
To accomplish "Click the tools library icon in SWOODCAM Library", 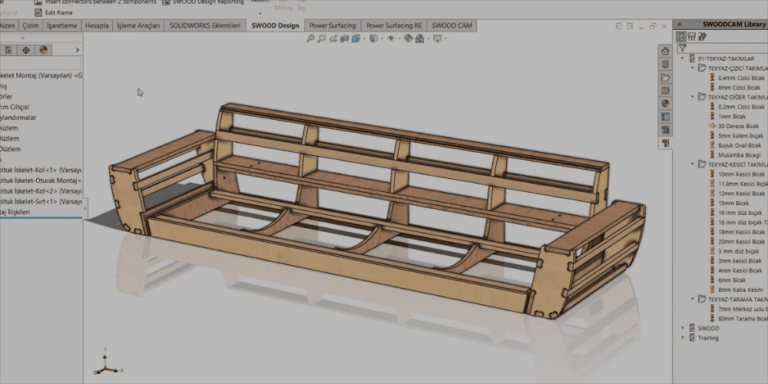I will click(x=681, y=36).
